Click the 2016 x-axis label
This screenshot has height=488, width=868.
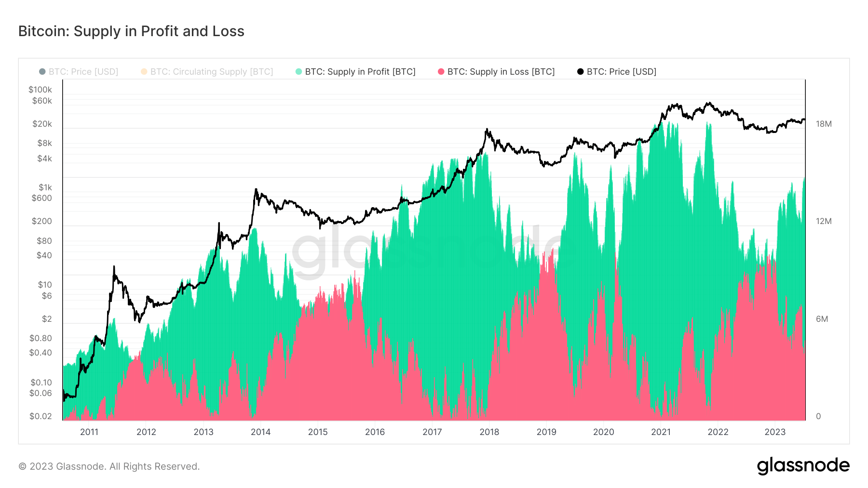point(375,432)
